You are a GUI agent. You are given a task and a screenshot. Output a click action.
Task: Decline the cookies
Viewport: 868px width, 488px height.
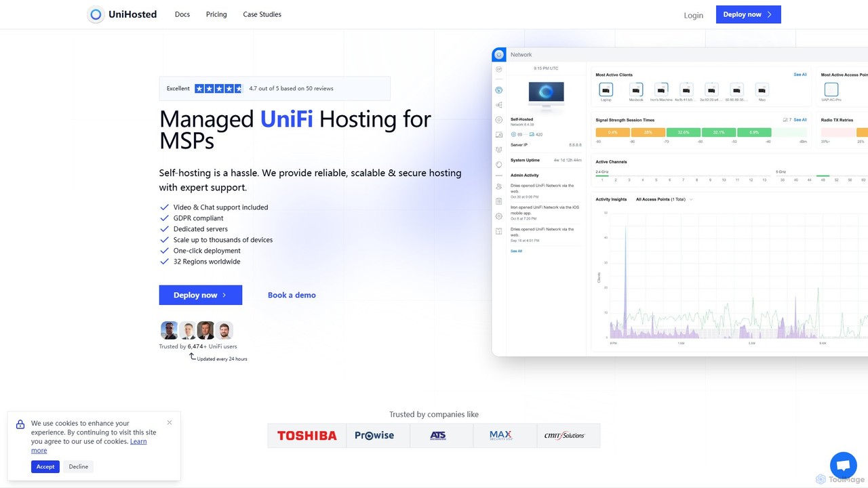click(79, 466)
